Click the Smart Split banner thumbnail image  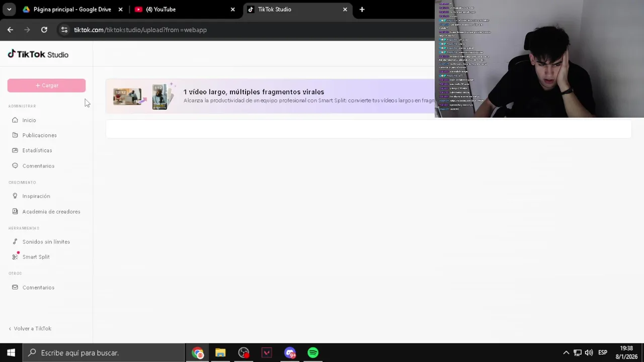tap(143, 96)
